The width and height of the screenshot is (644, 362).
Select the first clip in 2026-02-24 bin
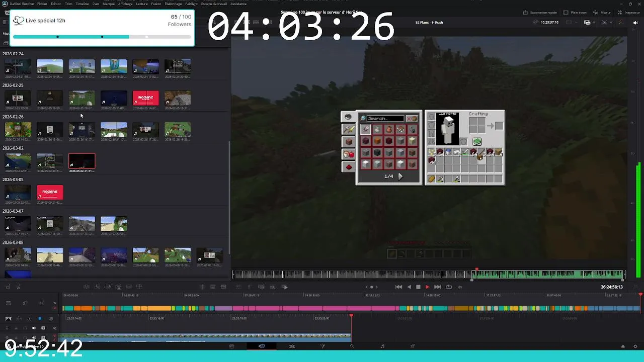[x=18, y=66]
